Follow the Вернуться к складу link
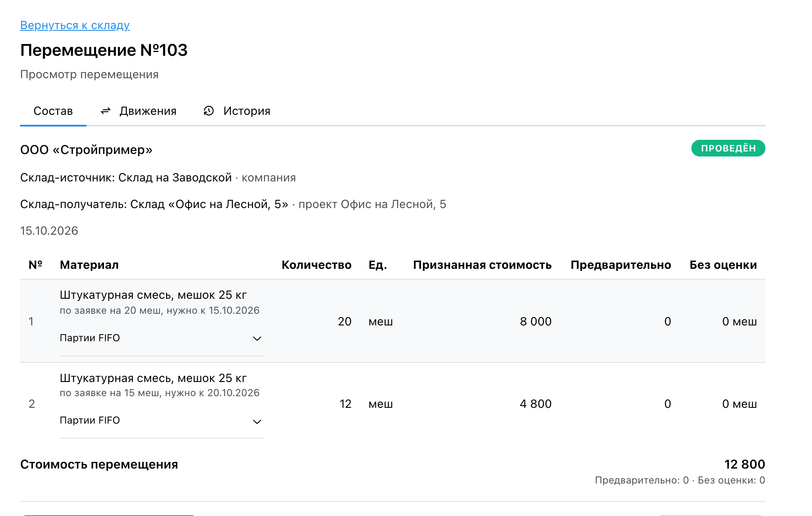 point(75,25)
